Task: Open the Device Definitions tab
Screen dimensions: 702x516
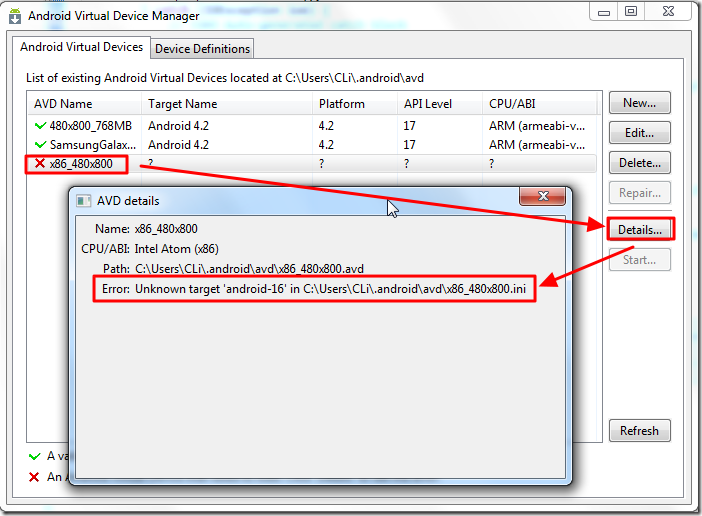Action: (202, 49)
